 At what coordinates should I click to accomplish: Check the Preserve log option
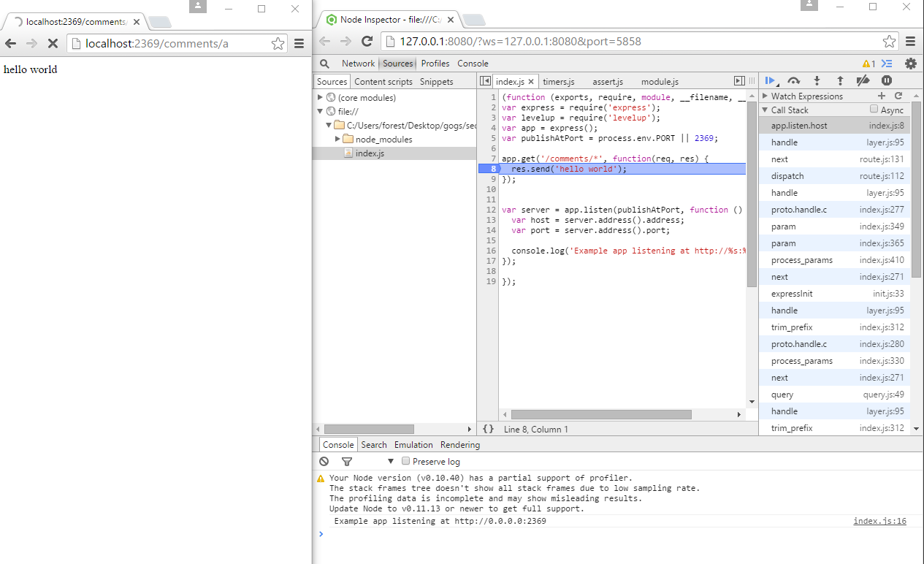[406, 462]
